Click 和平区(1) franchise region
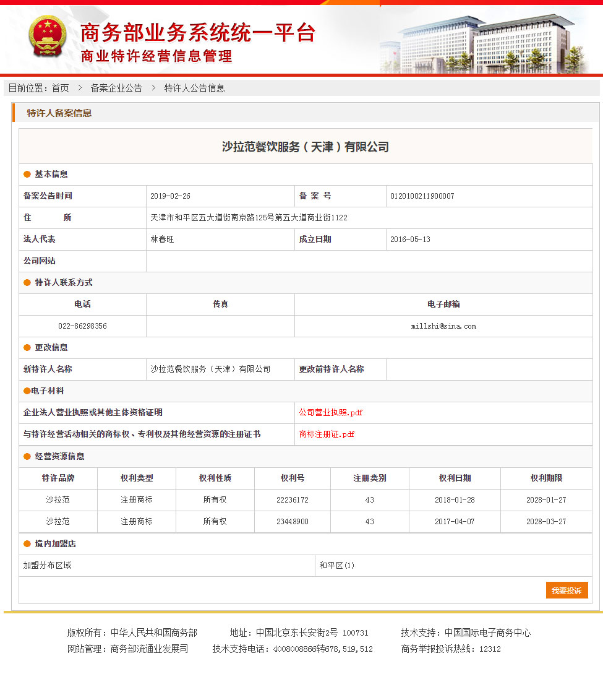 [x=336, y=566]
